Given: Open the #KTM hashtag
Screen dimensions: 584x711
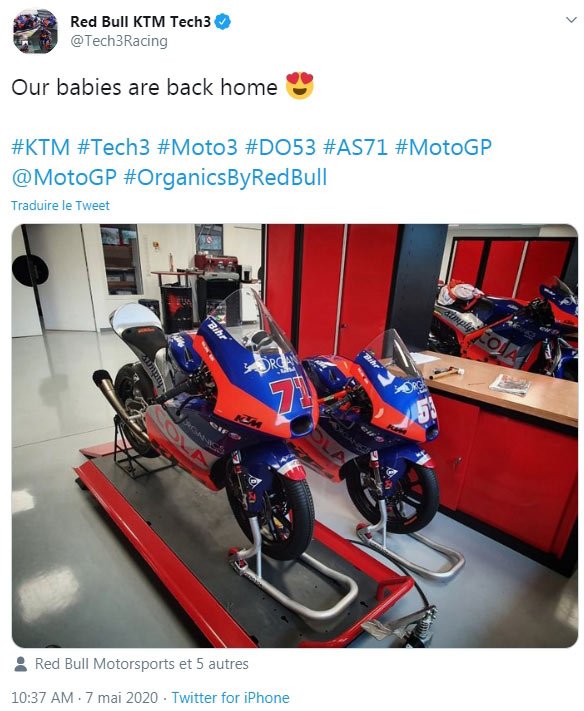Looking at the screenshot, I should [41, 148].
